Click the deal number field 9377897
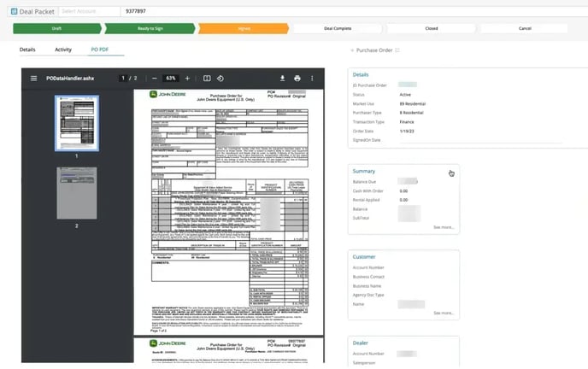The height and width of the screenshot is (369, 588). tap(354, 11)
